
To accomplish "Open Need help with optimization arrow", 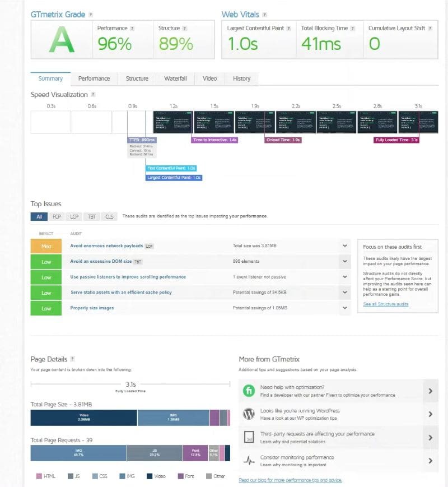I will click(431, 391).
